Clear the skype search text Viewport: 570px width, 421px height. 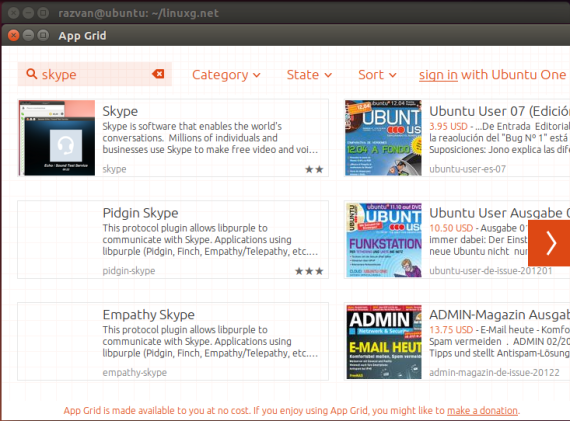click(158, 74)
